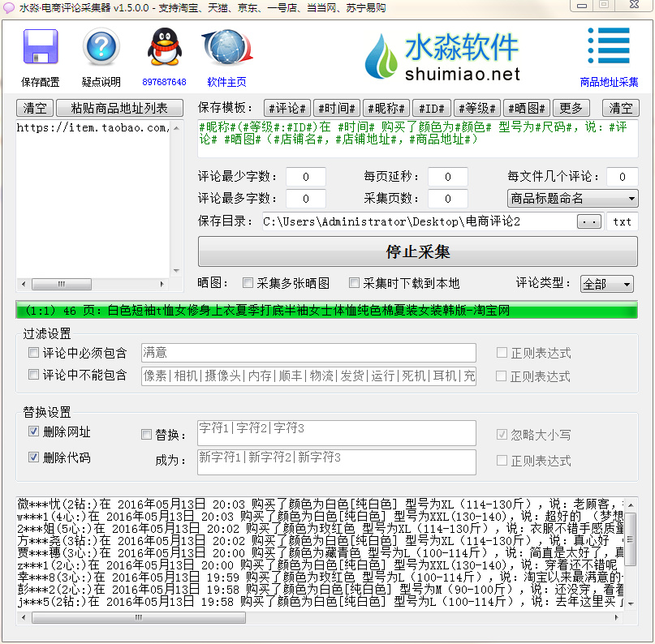Click the 商品地址采集 list icon
The image size is (655, 644).
608,47
